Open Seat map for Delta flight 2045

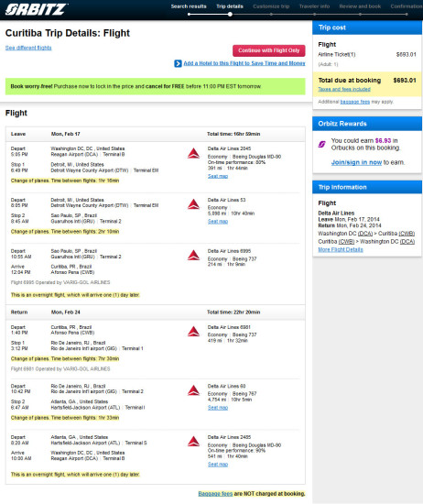pyautogui.click(x=218, y=176)
